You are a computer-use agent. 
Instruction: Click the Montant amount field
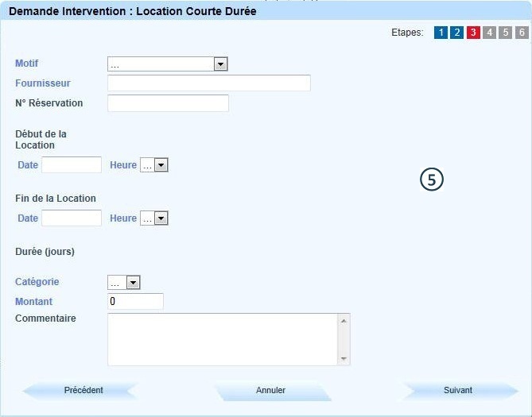[135, 302]
